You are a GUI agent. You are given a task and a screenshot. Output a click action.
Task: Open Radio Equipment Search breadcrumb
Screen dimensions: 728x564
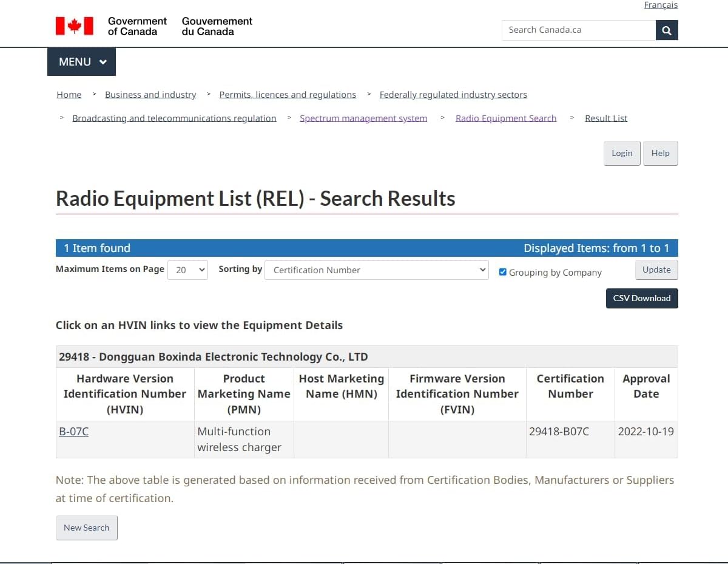point(506,118)
